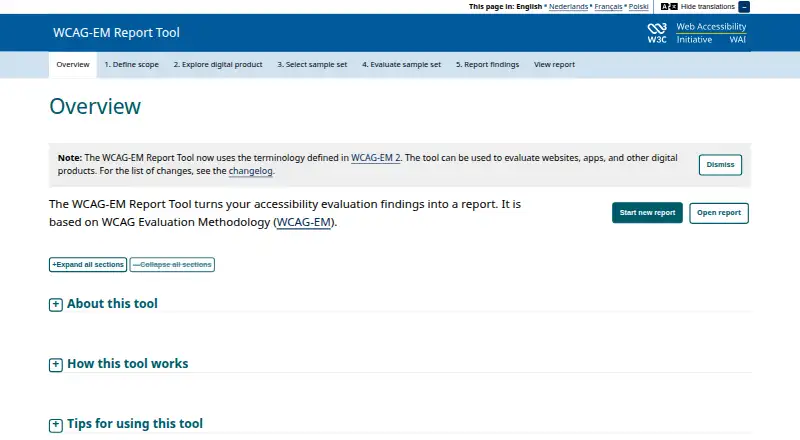Click WCAG-EM Report Tool header title

[x=116, y=33]
